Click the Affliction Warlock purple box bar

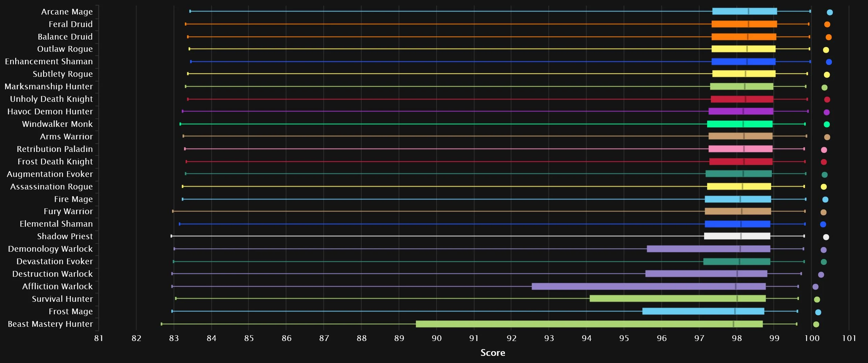click(x=649, y=287)
